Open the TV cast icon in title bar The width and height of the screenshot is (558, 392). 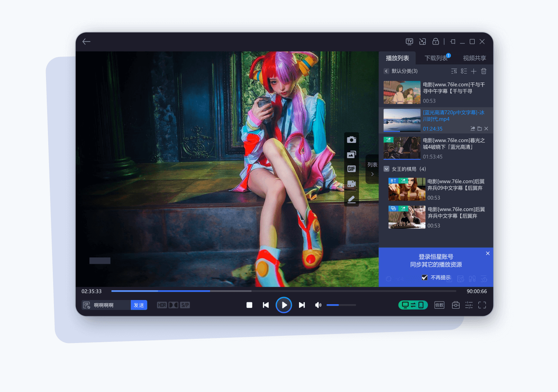409,41
